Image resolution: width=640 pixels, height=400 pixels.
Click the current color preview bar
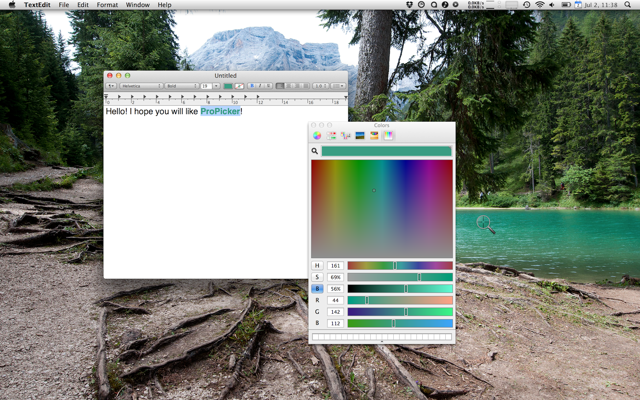386,151
